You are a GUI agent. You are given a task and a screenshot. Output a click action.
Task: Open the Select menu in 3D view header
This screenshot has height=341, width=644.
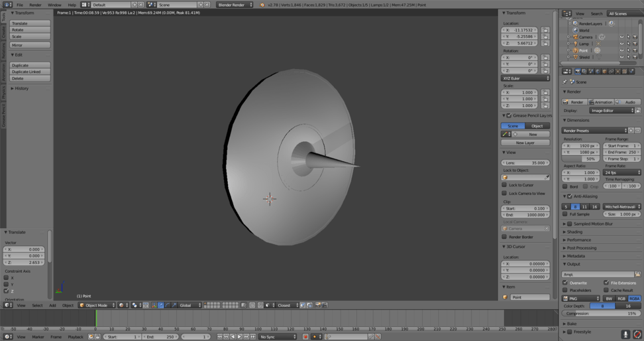[x=37, y=305]
